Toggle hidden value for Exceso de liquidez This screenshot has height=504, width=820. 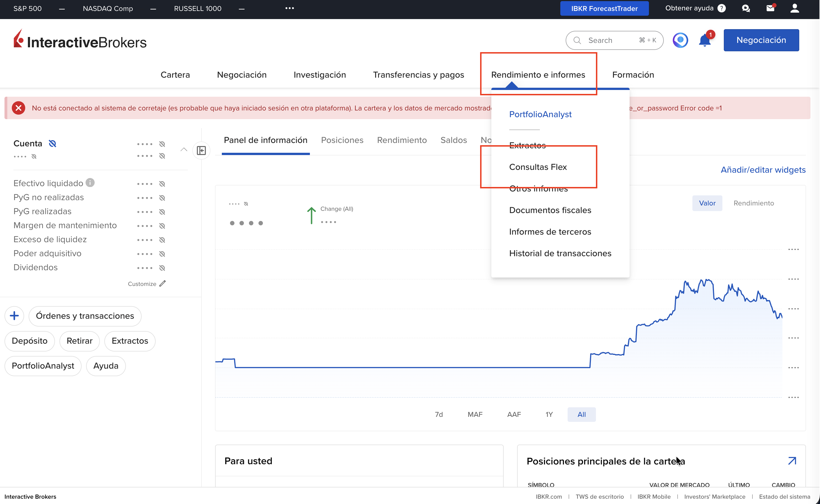pyautogui.click(x=162, y=240)
